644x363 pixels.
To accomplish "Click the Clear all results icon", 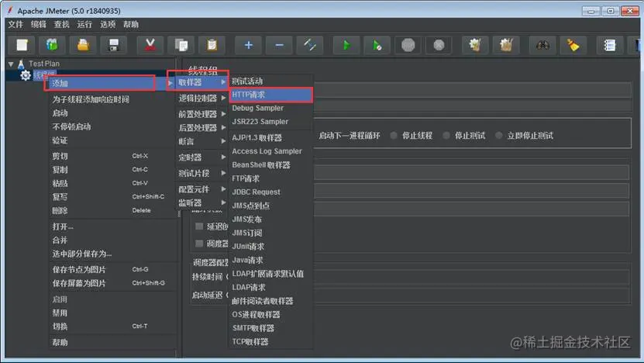I will [x=506, y=45].
